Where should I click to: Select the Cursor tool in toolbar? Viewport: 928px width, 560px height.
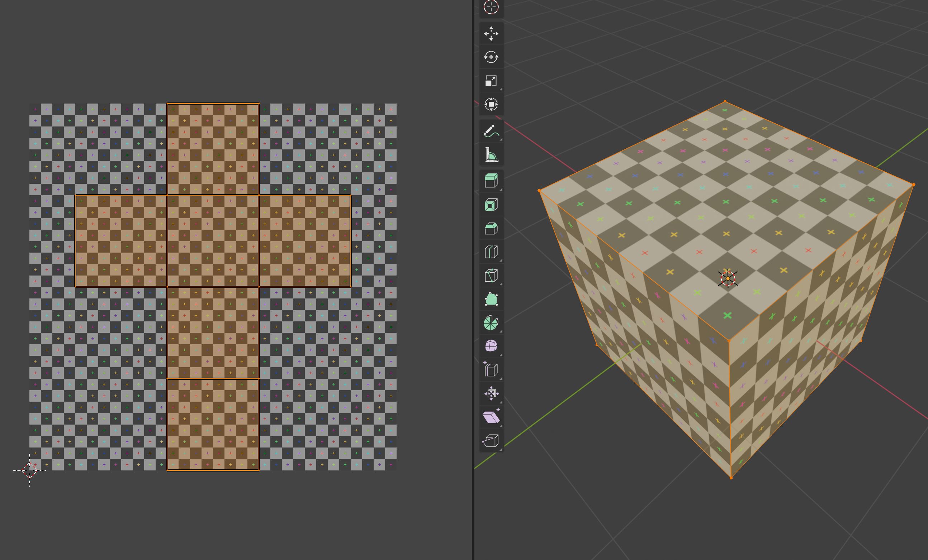[491, 8]
